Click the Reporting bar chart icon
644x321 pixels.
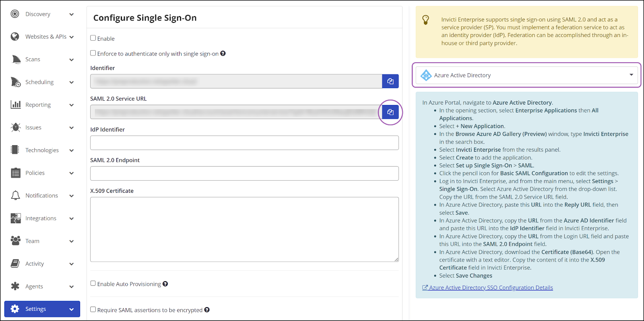[x=16, y=105]
